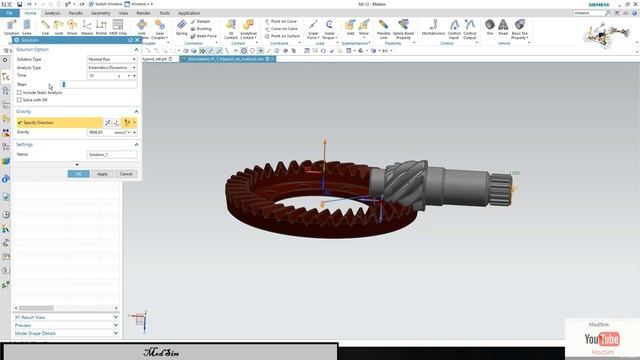Select the Spring connector tool
Image resolution: width=640 pixels, height=360 pixels.
pyautogui.click(x=182, y=27)
